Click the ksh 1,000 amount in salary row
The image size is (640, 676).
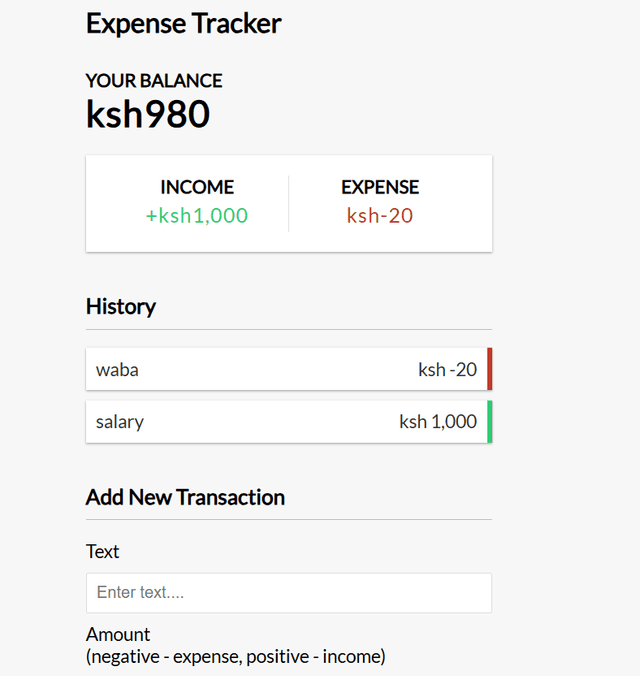tap(438, 422)
